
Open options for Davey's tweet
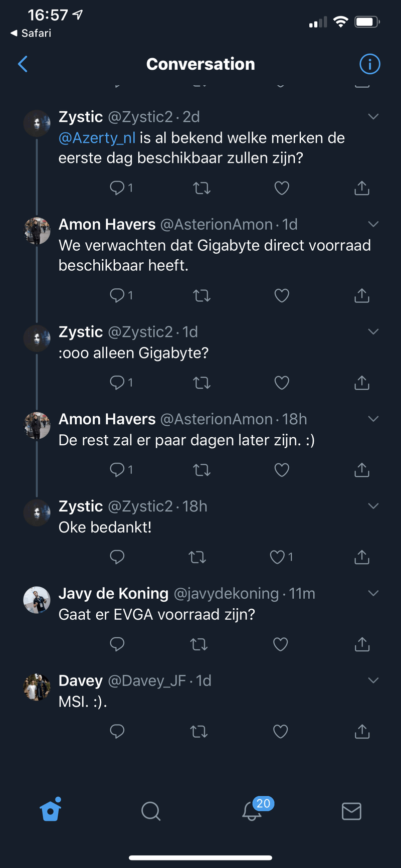point(373,680)
